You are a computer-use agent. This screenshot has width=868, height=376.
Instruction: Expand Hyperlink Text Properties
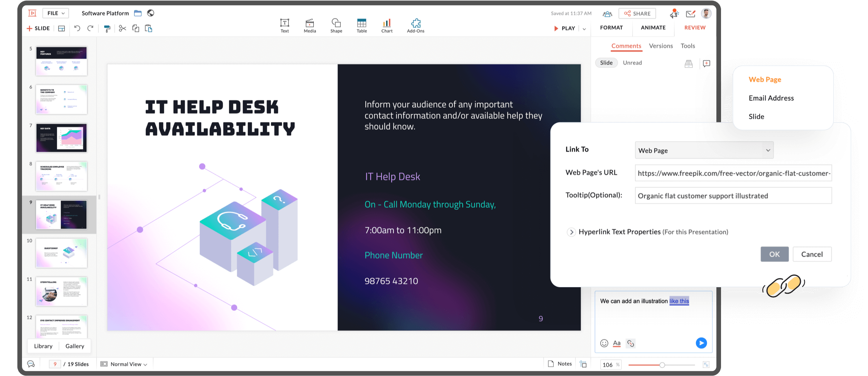571,232
